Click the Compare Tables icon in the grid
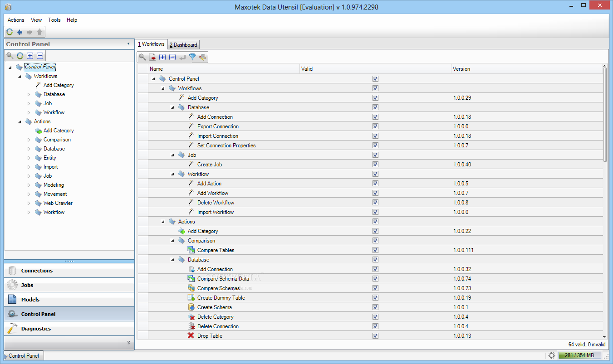The image size is (613, 364). [x=191, y=250]
